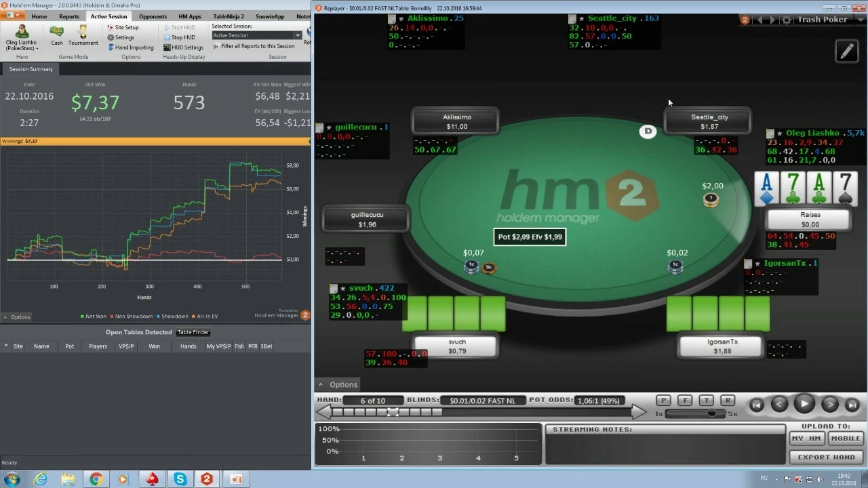Open the Reports ribbon tab
This screenshot has height=488, width=868.
69,16
